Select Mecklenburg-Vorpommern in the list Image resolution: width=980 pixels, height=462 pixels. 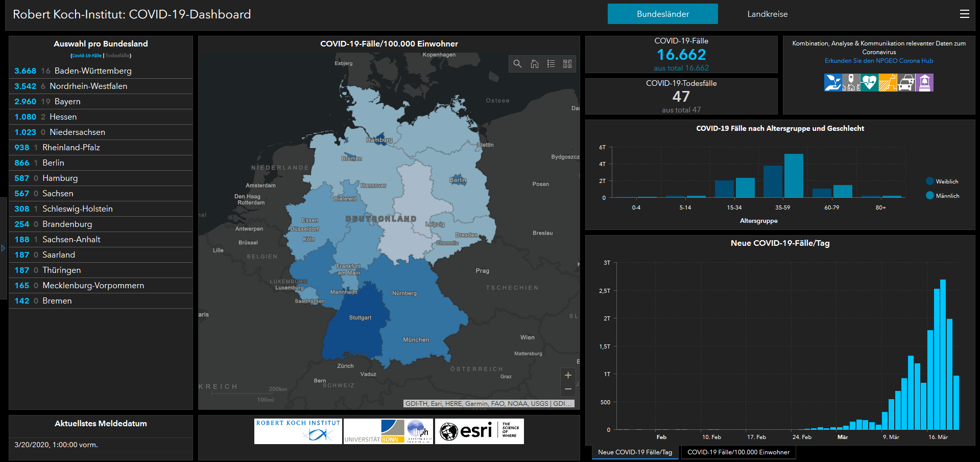point(101,285)
